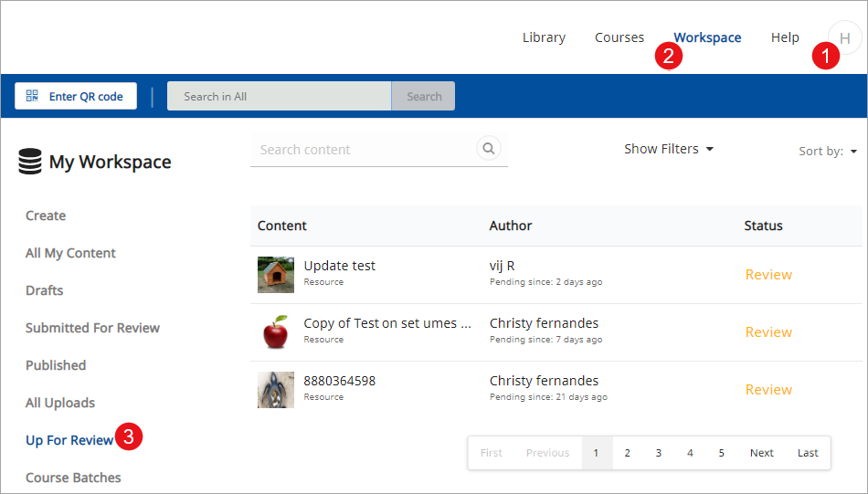Click the Search in All field
Viewport: 868px width, 494px height.
click(x=279, y=96)
